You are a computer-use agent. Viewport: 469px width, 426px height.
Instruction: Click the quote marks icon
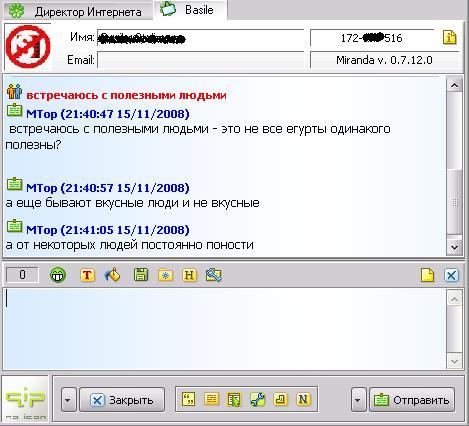coord(188,399)
